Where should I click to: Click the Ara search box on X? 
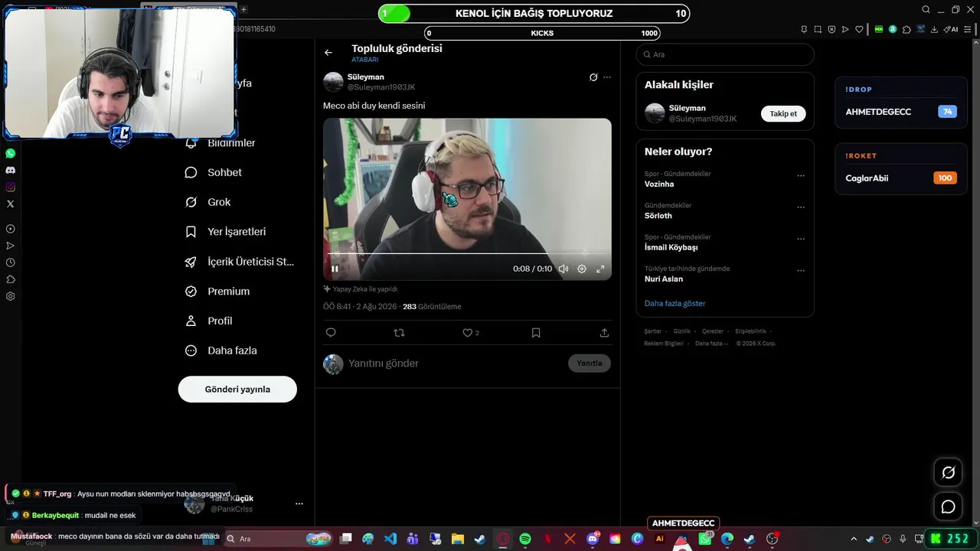pyautogui.click(x=725, y=54)
